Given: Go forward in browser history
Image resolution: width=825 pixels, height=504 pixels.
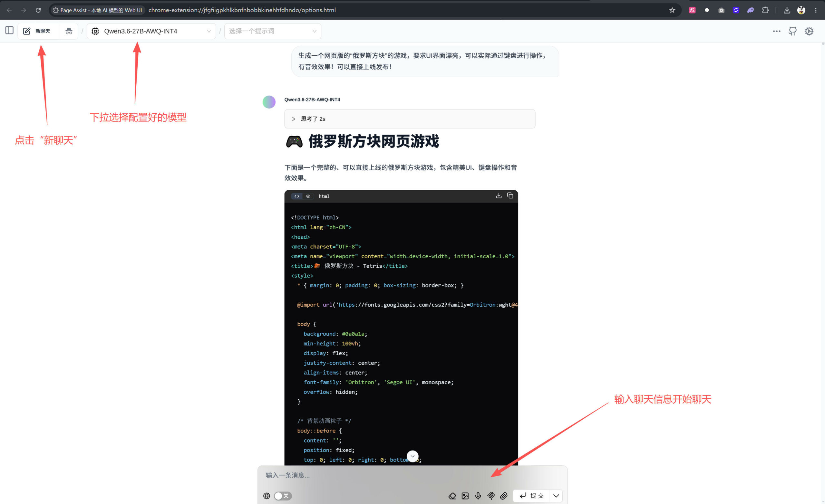Looking at the screenshot, I should pos(24,10).
